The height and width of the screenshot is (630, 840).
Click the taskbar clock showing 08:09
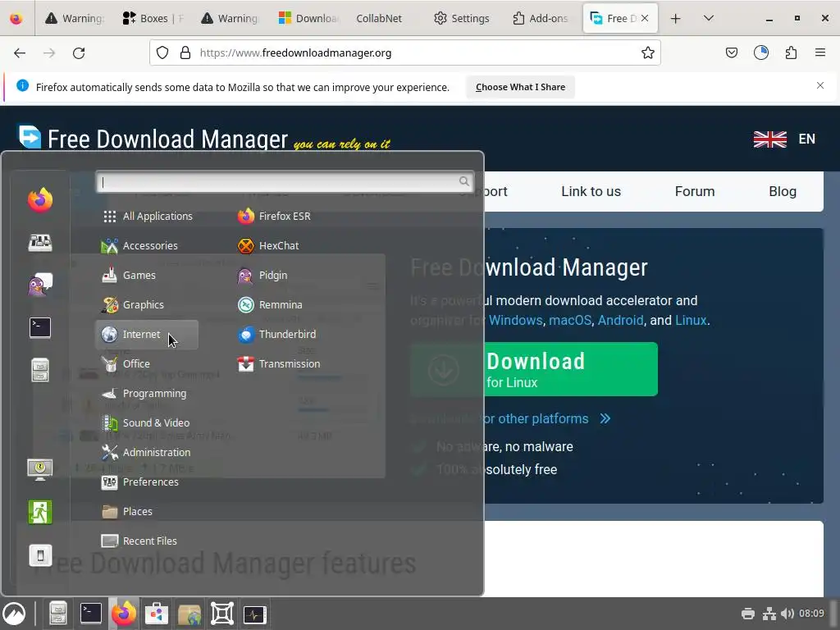coord(811,614)
